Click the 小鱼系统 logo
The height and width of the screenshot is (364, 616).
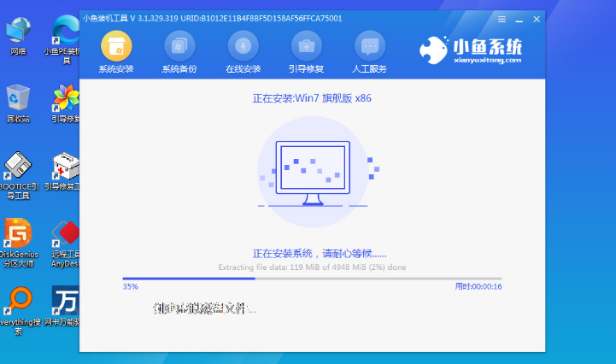point(471,51)
